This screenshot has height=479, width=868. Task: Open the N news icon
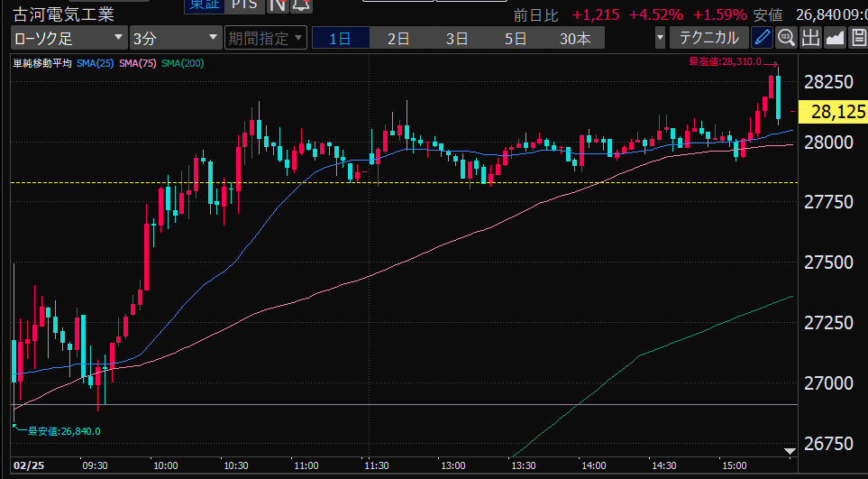(278, 5)
